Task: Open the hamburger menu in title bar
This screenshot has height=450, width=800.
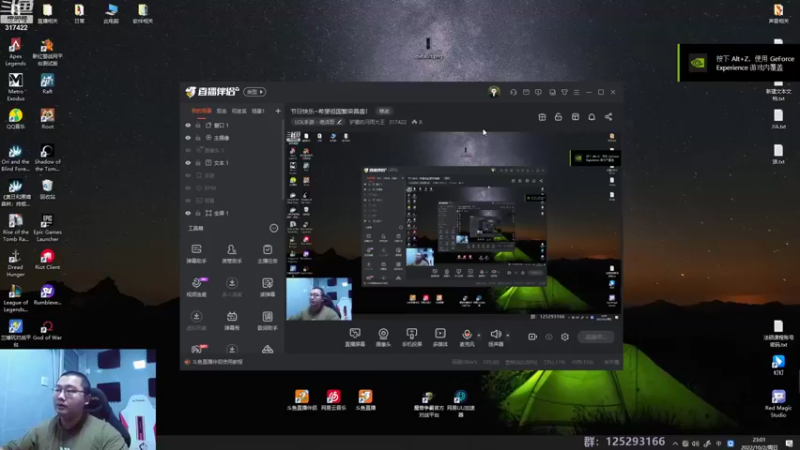Action: pos(577,92)
